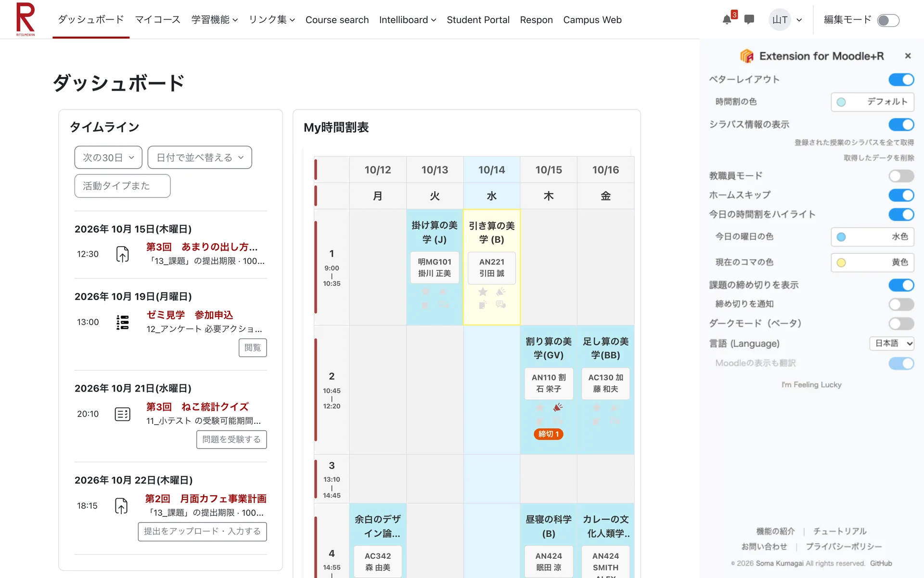Click the upload icon for 第2回 月面カフェ事業計画
The width and height of the screenshot is (924, 578).
point(121,506)
